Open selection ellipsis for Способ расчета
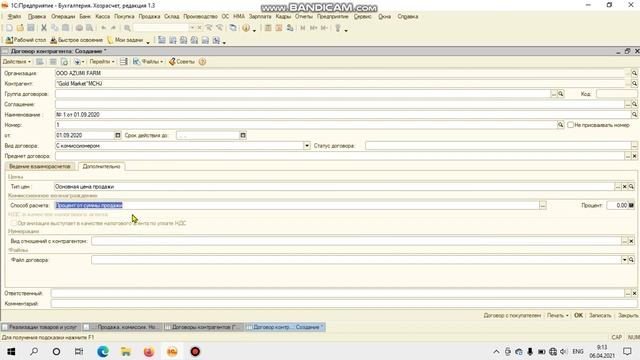The height and width of the screenshot is (360, 640). [x=543, y=205]
